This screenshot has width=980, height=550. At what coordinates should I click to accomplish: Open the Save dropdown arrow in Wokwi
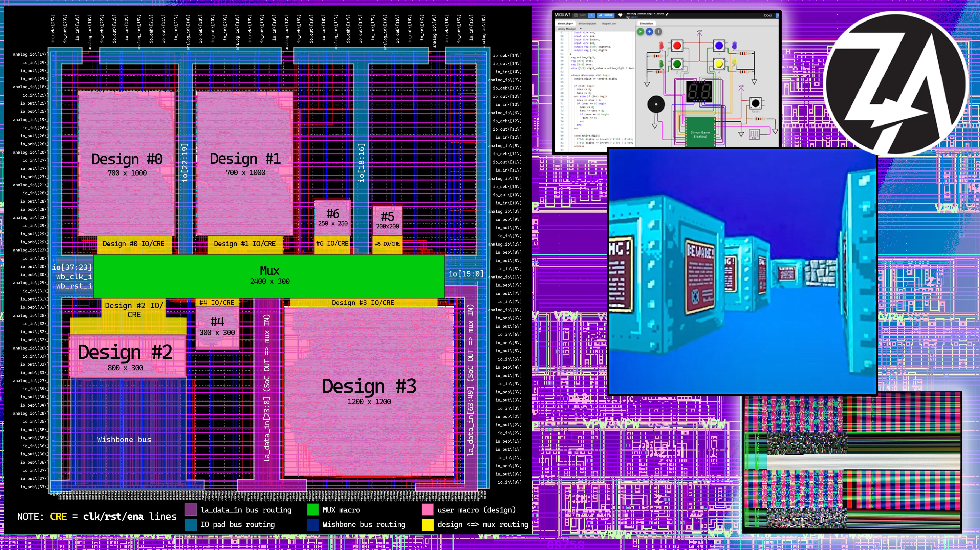click(x=592, y=15)
